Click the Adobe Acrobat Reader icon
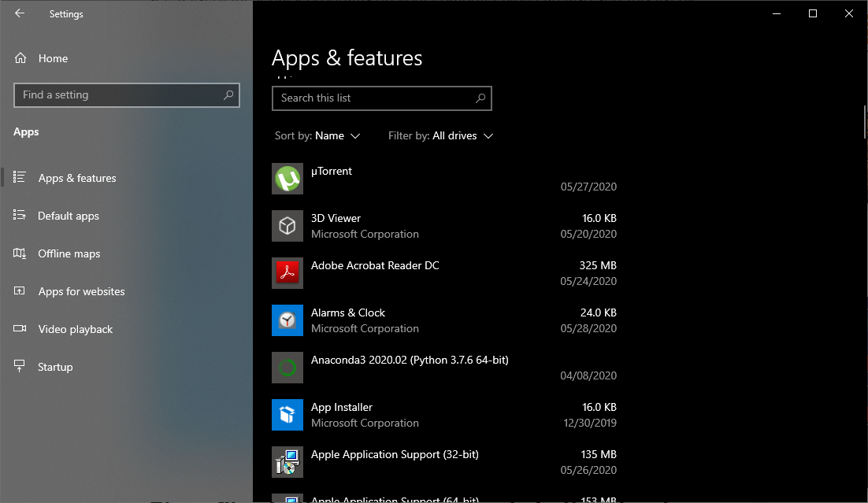The height and width of the screenshot is (503, 868). 287,273
